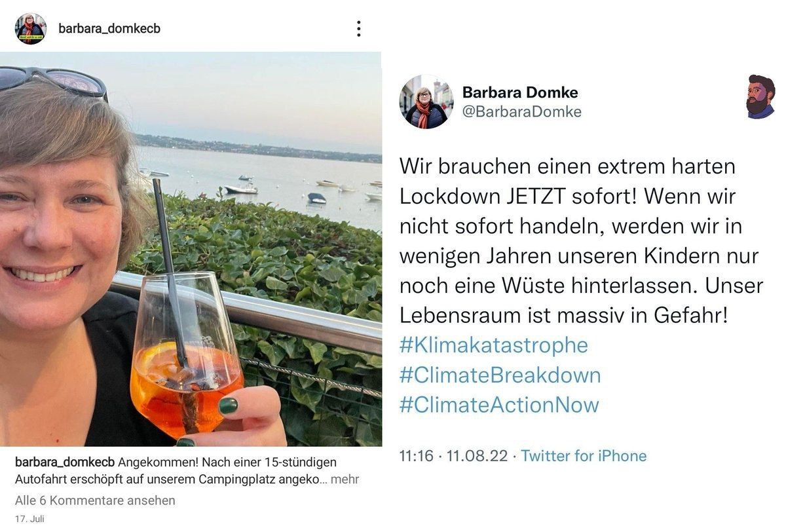Open the three-dot options menu

coord(358,29)
